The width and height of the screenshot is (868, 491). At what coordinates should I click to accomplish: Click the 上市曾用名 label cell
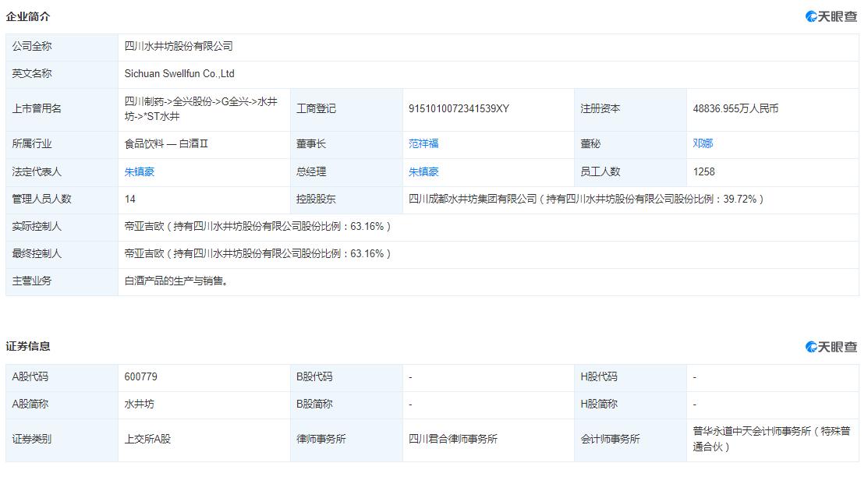click(62, 109)
